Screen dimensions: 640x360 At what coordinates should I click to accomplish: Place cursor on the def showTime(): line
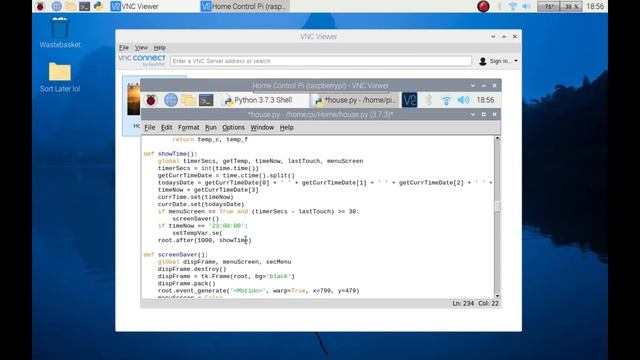tap(171, 154)
